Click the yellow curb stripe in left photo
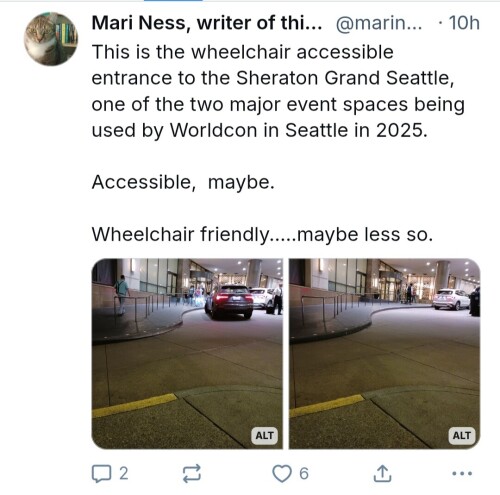 pyautogui.click(x=135, y=405)
